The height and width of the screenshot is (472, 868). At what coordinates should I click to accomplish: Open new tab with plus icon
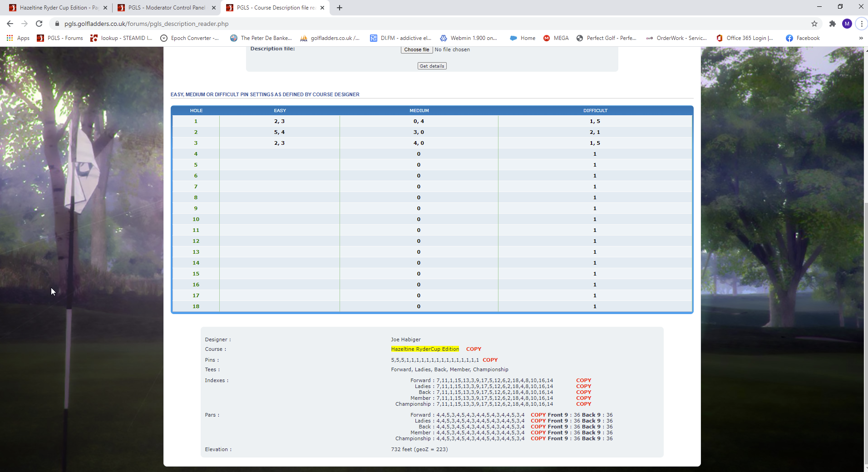pyautogui.click(x=340, y=8)
